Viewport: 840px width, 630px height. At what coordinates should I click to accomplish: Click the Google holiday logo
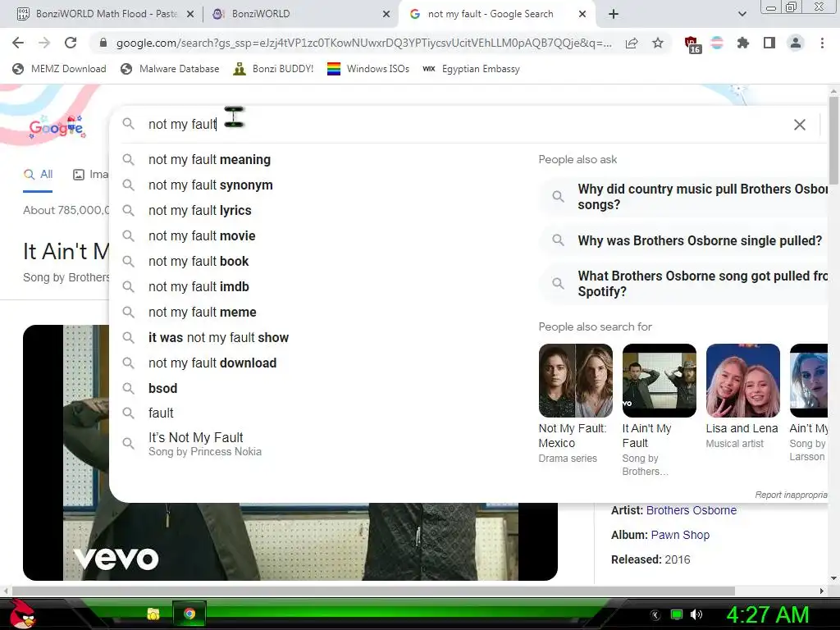[57, 126]
